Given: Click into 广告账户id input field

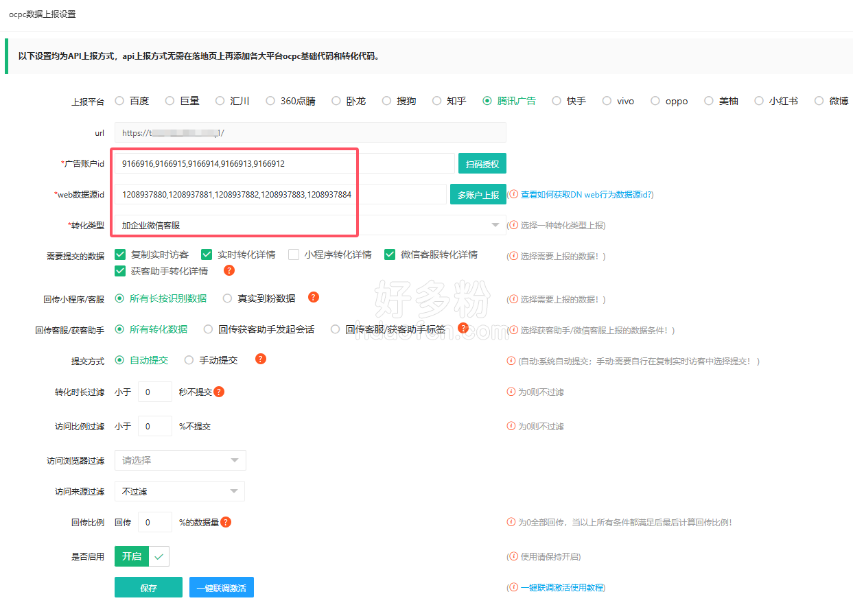Looking at the screenshot, I should click(285, 163).
